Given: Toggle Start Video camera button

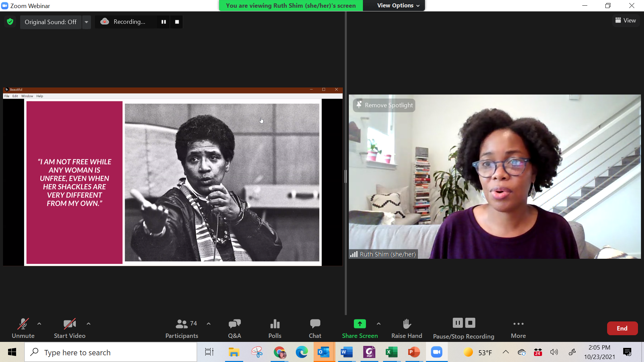Looking at the screenshot, I should click(x=69, y=324).
